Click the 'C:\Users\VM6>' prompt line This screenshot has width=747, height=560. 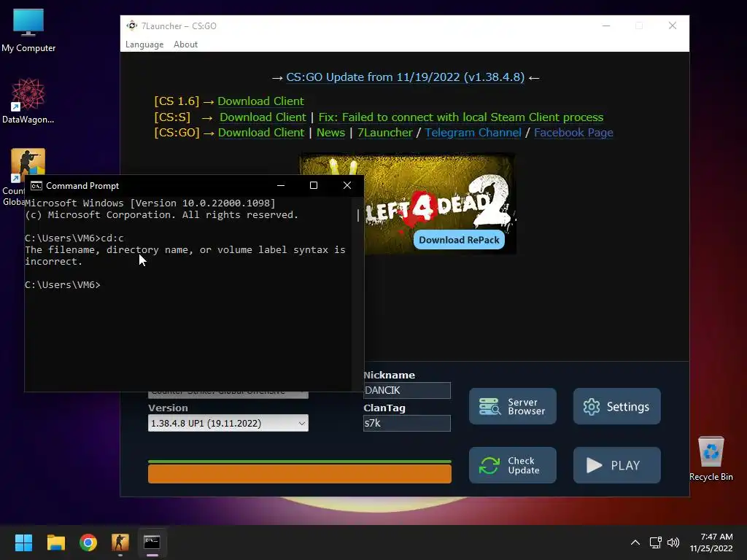click(x=63, y=285)
